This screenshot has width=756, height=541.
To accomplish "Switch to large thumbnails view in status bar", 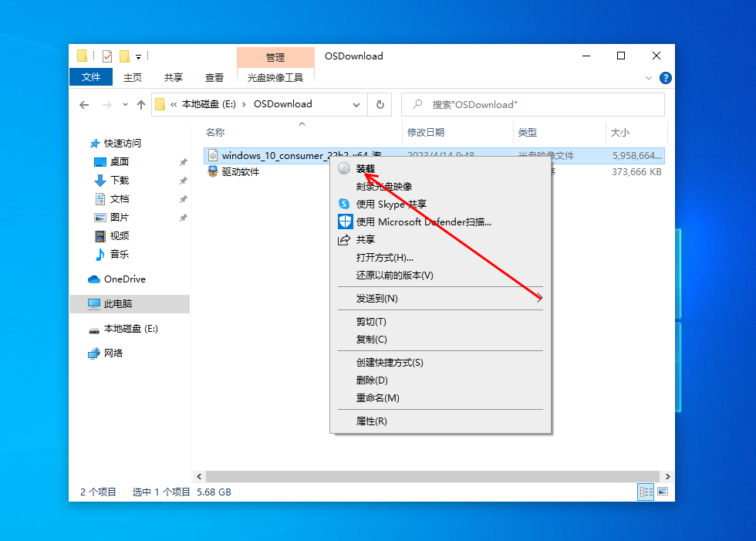I will click(x=660, y=492).
